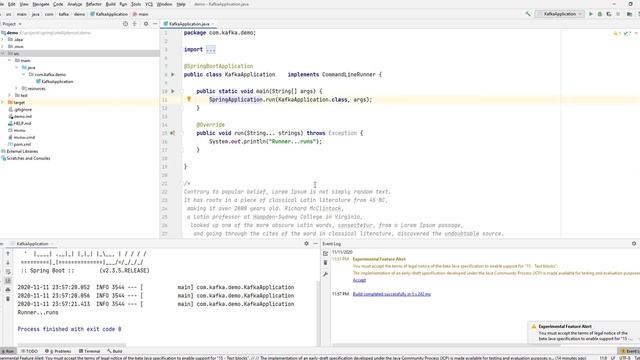Image resolution: width=640 pixels, height=360 pixels.
Task: Hide the Run tool window
Action: click(316, 244)
